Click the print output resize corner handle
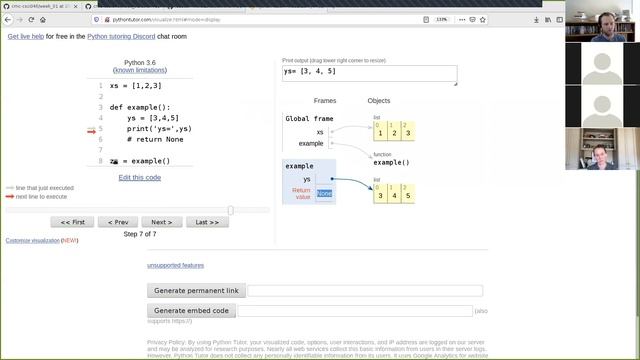 pos(456,84)
